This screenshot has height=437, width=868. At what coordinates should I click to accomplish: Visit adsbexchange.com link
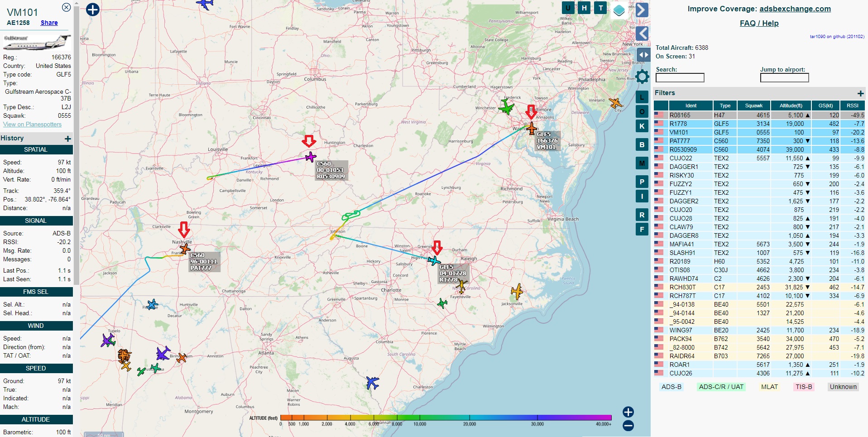pyautogui.click(x=795, y=9)
